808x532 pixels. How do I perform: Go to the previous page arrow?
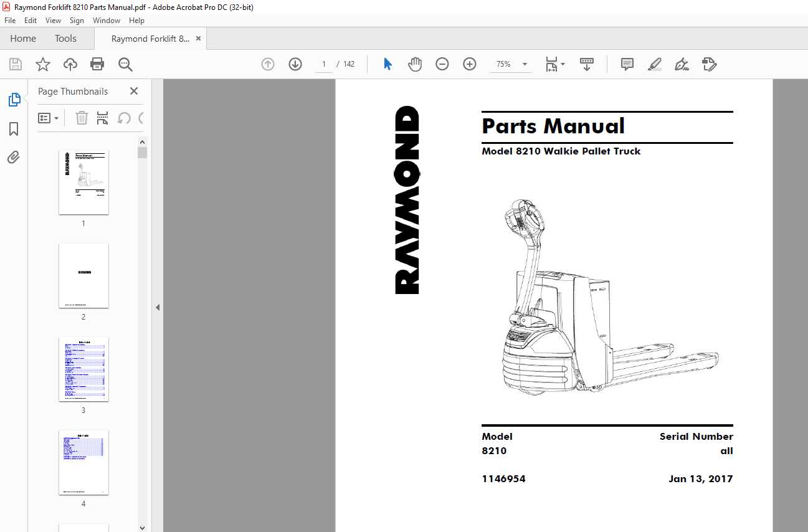(x=268, y=64)
